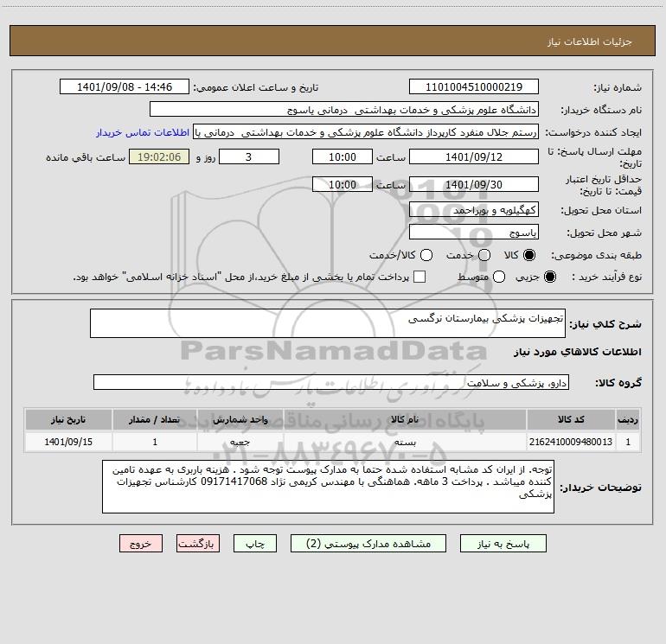666x644 pixels.
Task: Click the response deadline date 1401/09/12
Action: [x=474, y=156]
